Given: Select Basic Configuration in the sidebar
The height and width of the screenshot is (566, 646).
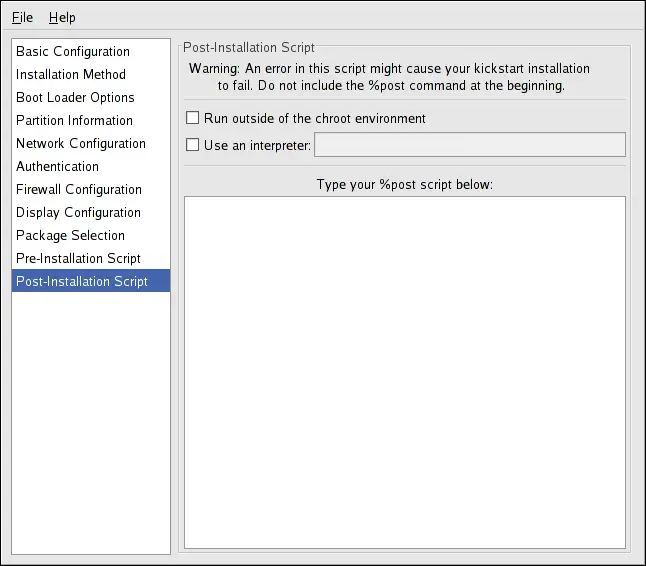Looking at the screenshot, I should click(x=73, y=51).
